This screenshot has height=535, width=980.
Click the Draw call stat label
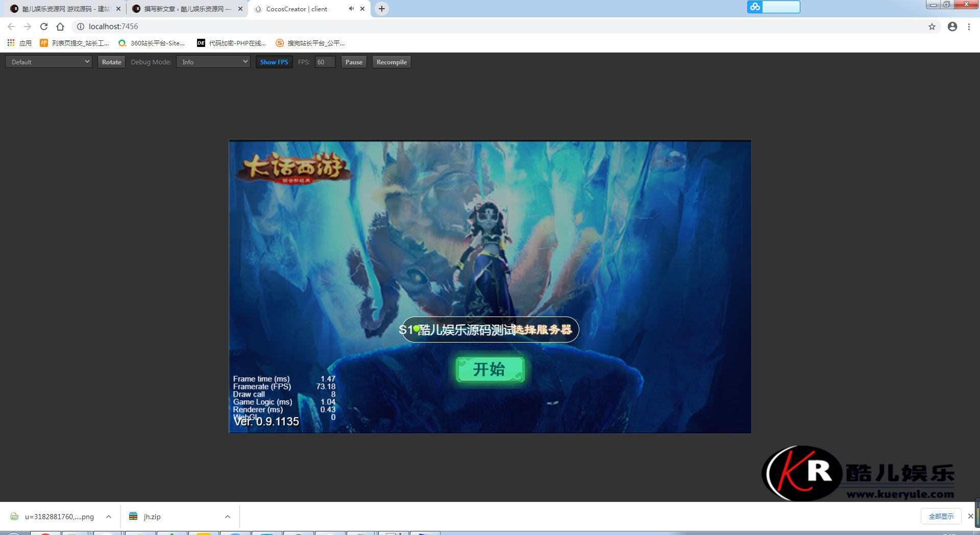pos(249,394)
